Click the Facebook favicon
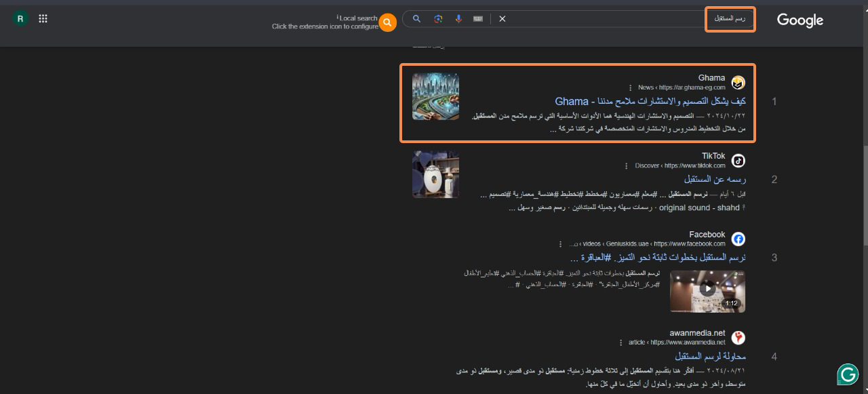Screen dimensions: 868x394 pyautogui.click(x=738, y=239)
